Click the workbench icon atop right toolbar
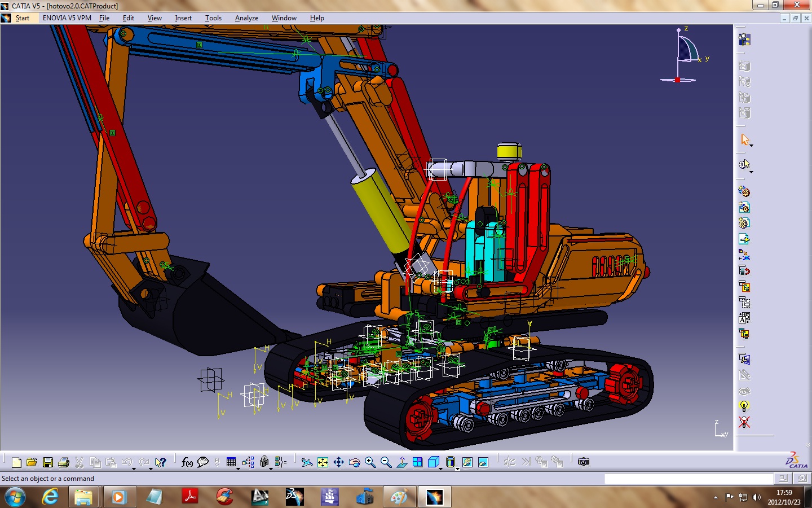Screen dimensions: 812x508 [744, 40]
